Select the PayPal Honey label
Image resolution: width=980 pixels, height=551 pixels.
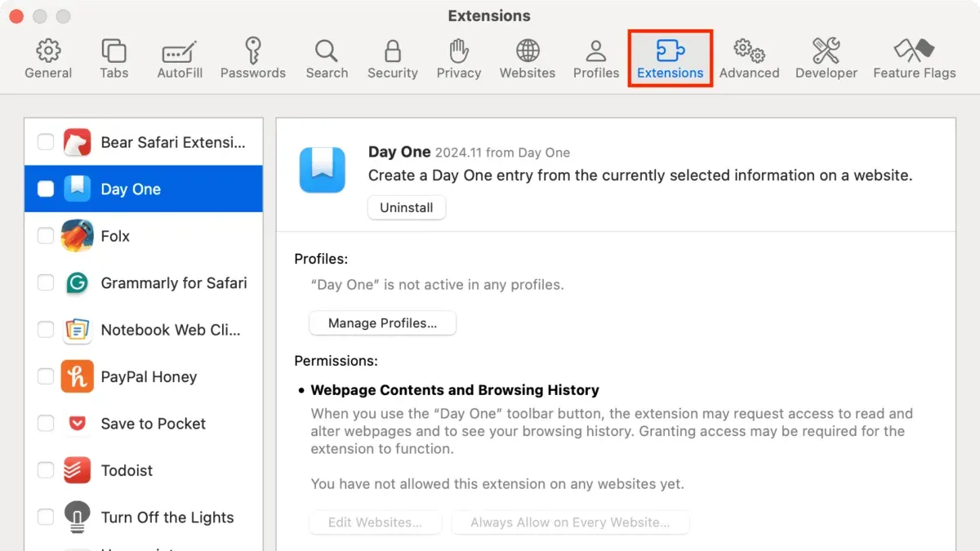point(149,377)
